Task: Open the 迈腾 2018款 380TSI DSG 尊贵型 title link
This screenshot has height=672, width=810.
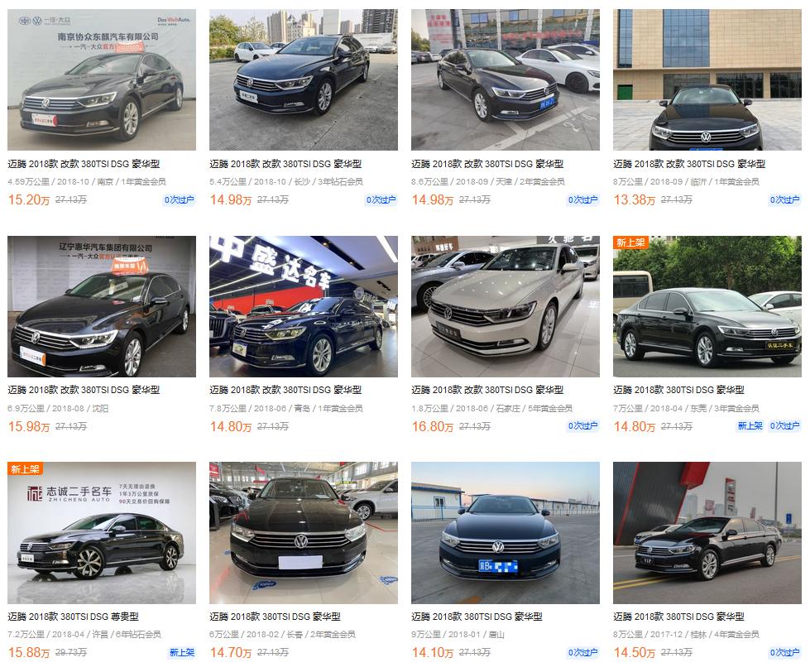Action: pos(74,617)
